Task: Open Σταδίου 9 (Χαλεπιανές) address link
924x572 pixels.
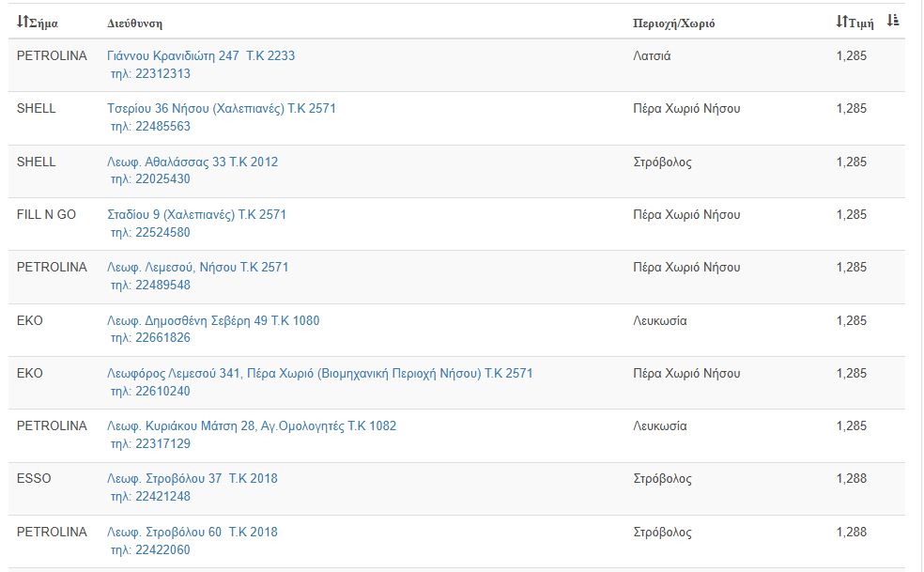Action: [x=196, y=215]
